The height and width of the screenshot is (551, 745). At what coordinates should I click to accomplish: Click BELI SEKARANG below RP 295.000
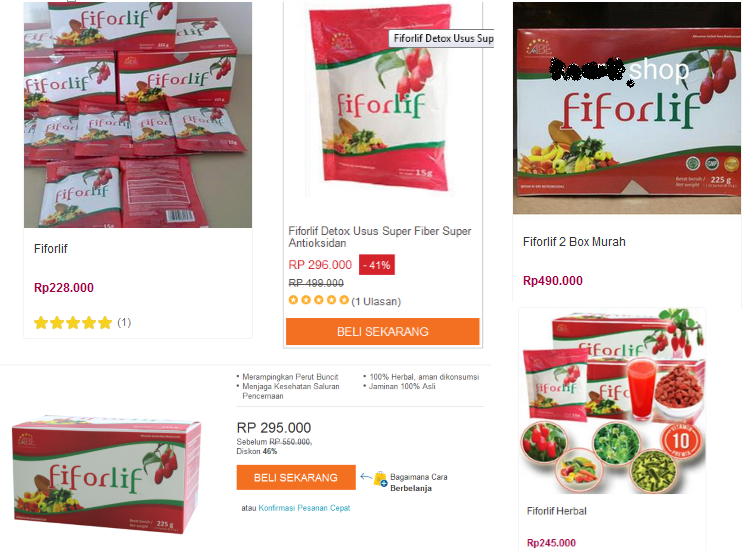pos(296,477)
